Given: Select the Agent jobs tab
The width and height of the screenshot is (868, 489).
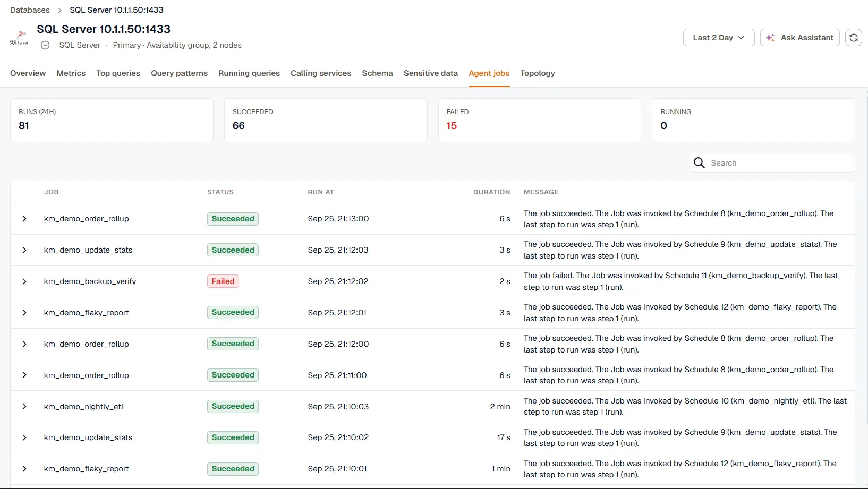Looking at the screenshot, I should click(x=489, y=73).
